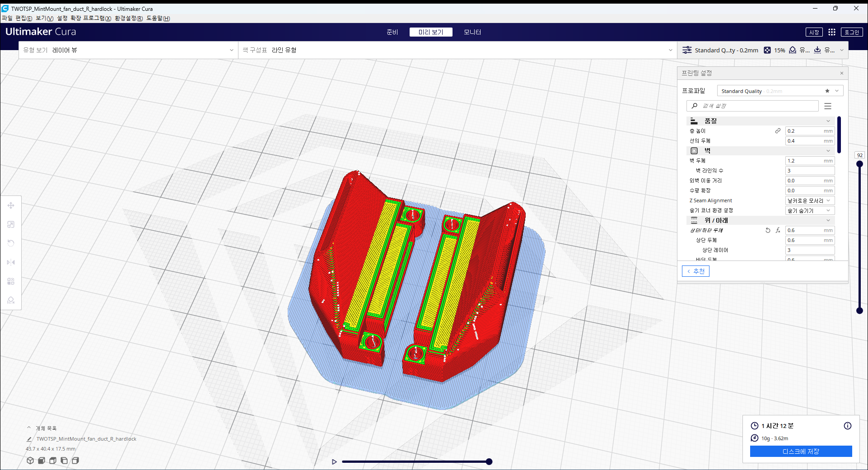Viewport: 868px width, 470px height.
Task: Click the 추천 button
Action: click(x=695, y=271)
